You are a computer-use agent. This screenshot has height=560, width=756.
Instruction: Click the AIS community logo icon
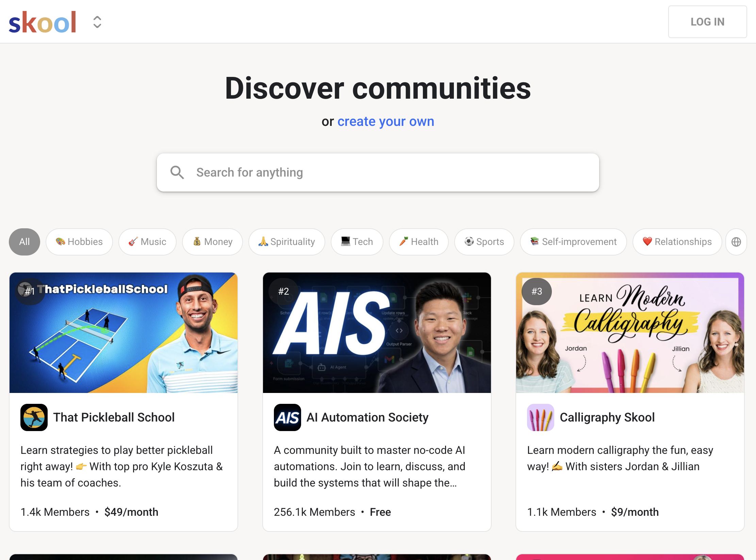287,417
